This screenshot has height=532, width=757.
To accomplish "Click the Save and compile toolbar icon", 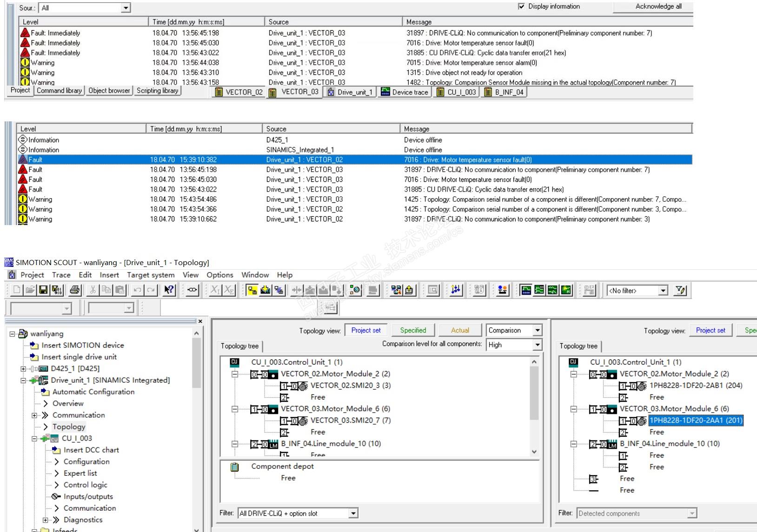I will (x=57, y=290).
